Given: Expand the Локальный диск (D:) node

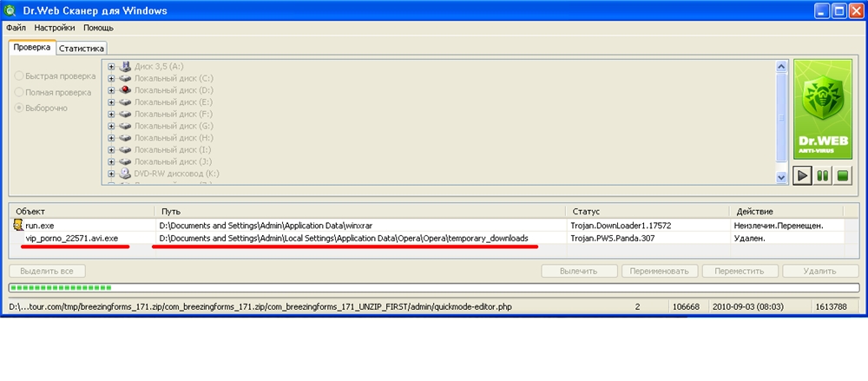Looking at the screenshot, I should pyautogui.click(x=112, y=90).
